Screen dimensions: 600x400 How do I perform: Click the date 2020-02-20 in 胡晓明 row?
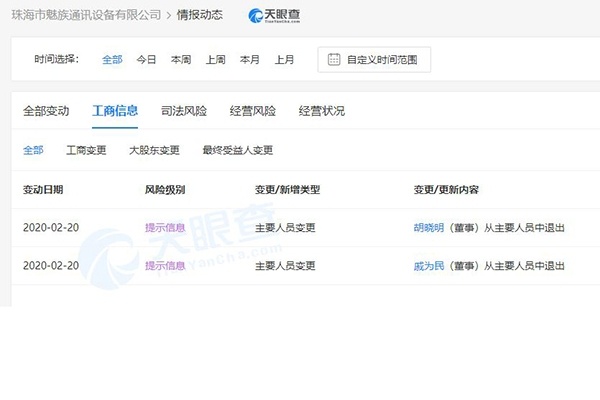(51, 228)
